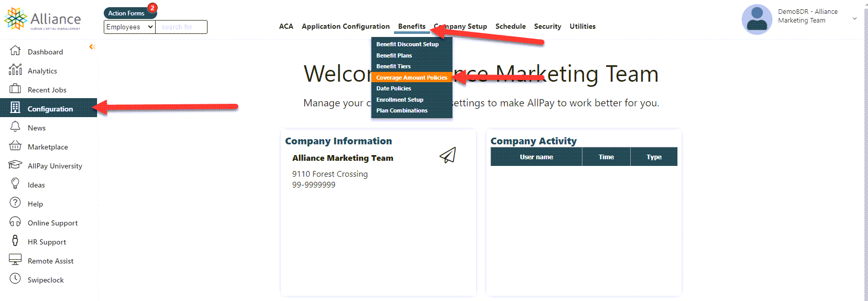Select Benefit Discount Setup from the dropdown
Viewport: 868px width, 301px height.
(x=412, y=44)
